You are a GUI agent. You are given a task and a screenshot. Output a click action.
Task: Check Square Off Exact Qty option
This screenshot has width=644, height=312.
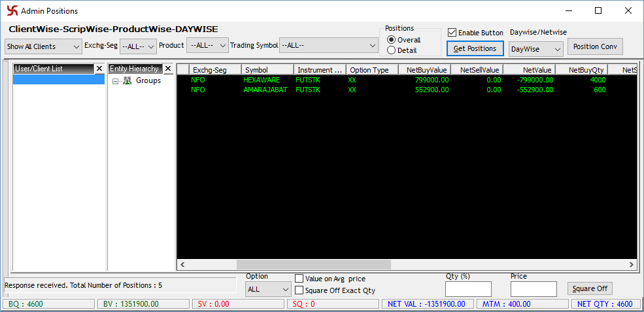299,290
